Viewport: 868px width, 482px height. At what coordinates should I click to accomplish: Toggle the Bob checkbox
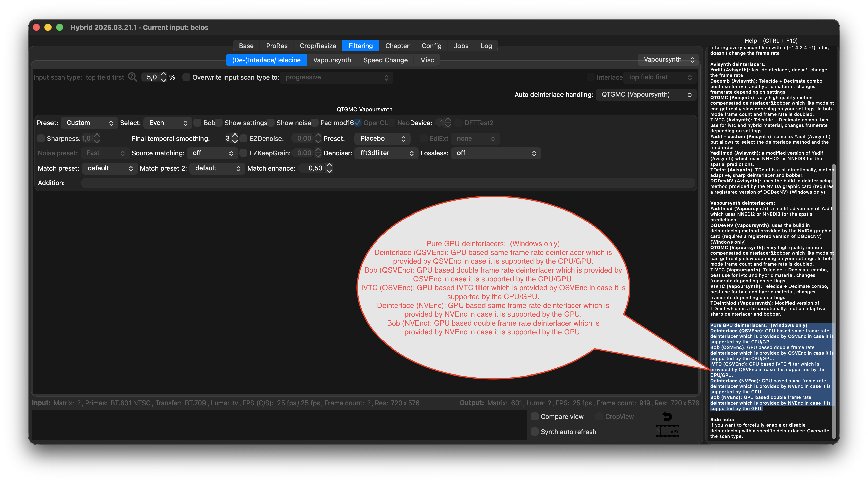[198, 123]
